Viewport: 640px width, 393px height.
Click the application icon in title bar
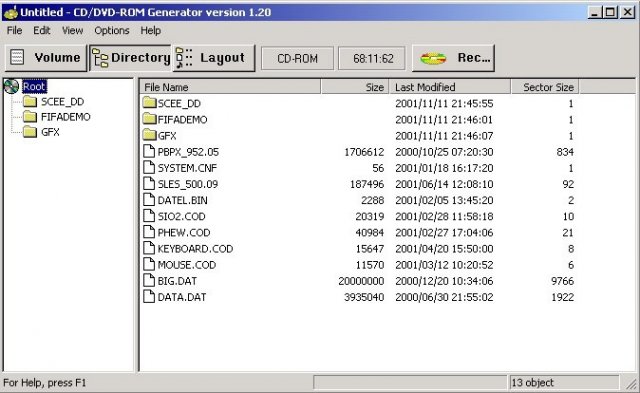(x=10, y=12)
